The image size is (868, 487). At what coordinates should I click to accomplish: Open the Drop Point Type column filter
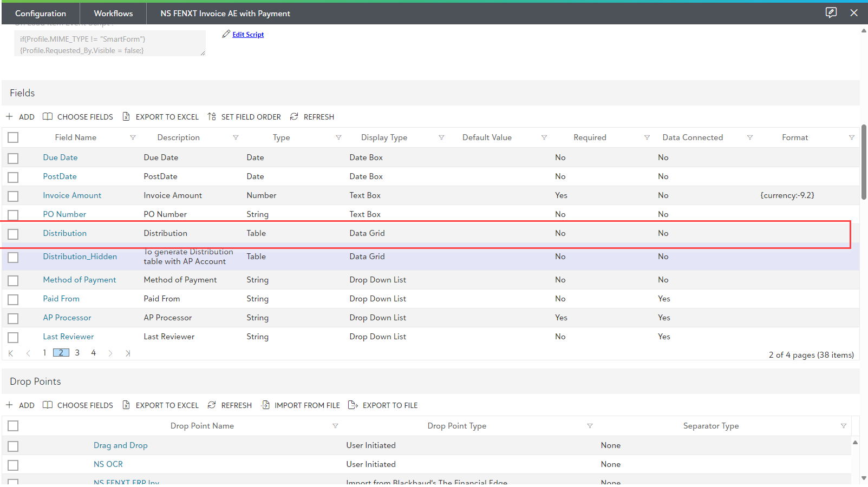tap(590, 426)
